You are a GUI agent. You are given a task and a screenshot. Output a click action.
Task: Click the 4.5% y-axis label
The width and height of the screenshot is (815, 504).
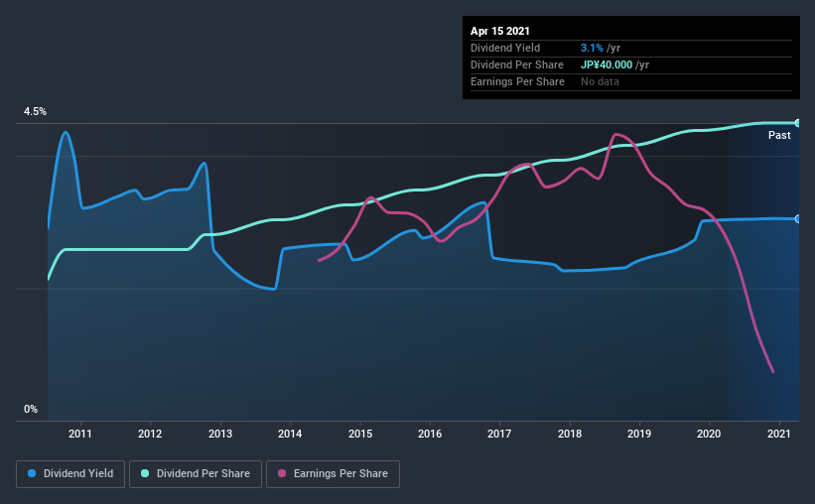(x=35, y=112)
